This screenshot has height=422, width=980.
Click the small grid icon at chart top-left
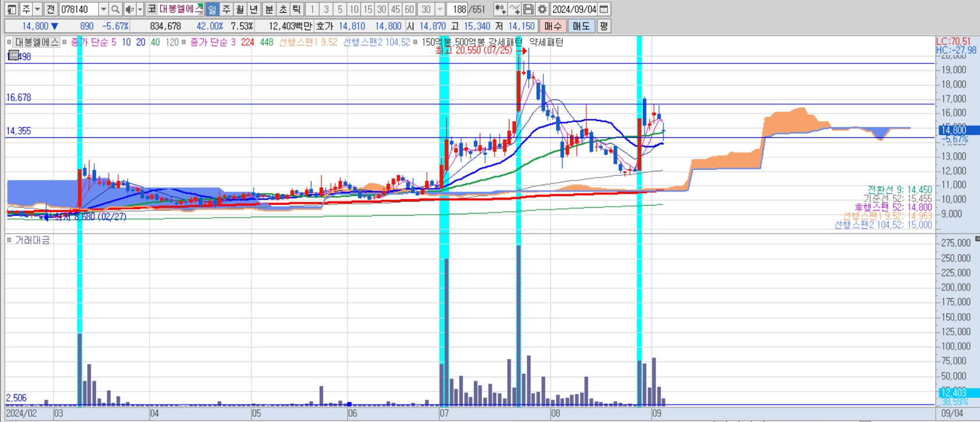pyautogui.click(x=13, y=55)
